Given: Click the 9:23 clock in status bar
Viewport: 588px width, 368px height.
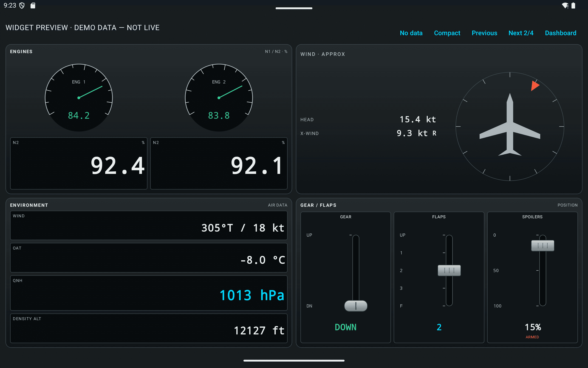Looking at the screenshot, I should point(10,5).
